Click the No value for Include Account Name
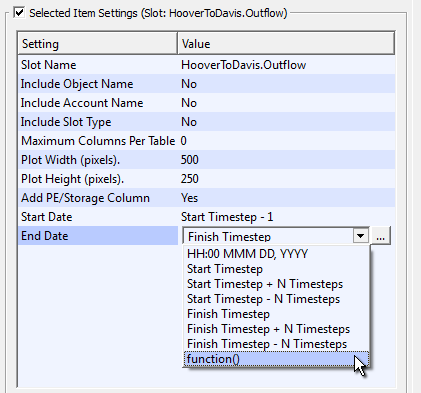Screen dimensions: 421x393 [x=287, y=103]
